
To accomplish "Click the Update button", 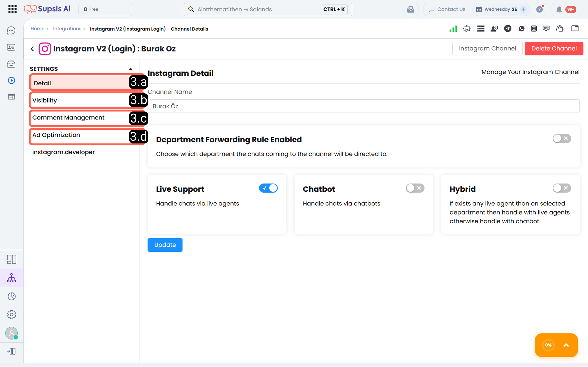I will pyautogui.click(x=165, y=245).
